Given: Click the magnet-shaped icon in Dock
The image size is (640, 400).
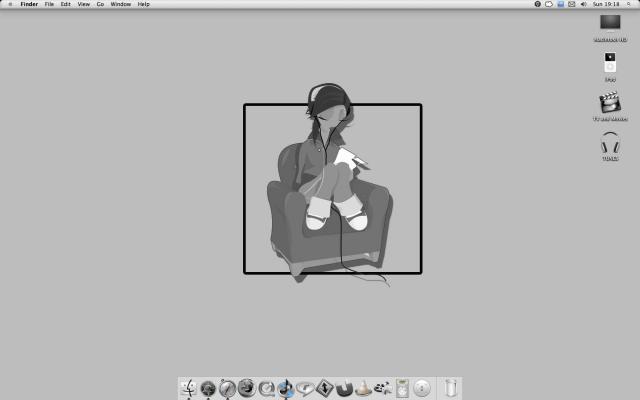Looking at the screenshot, I should pyautogui.click(x=344, y=388).
